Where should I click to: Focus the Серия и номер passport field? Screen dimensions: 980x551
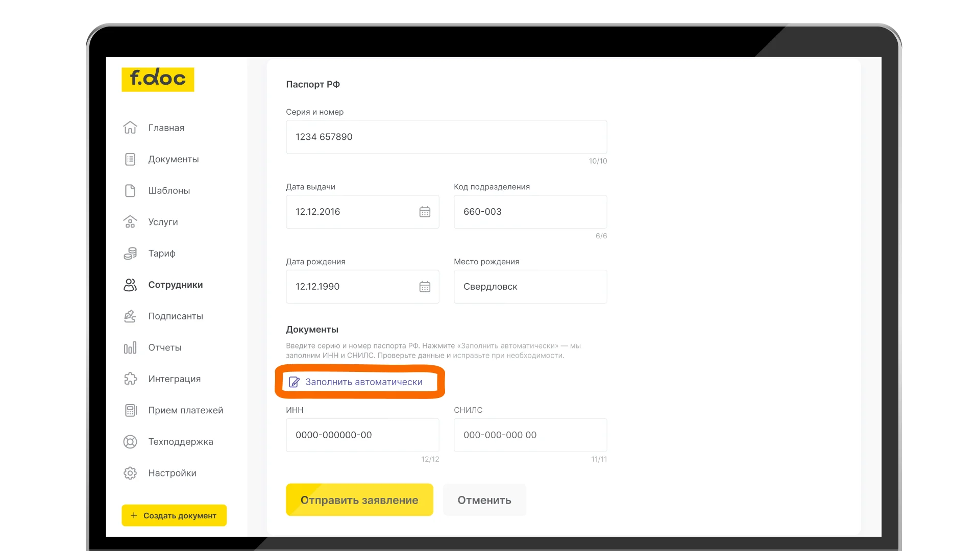pyautogui.click(x=446, y=137)
